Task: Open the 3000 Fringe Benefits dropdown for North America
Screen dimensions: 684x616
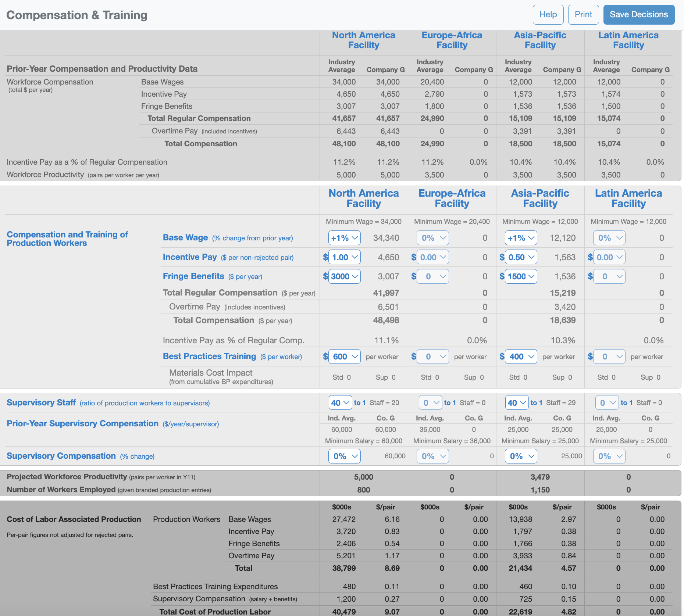Action: [x=344, y=276]
